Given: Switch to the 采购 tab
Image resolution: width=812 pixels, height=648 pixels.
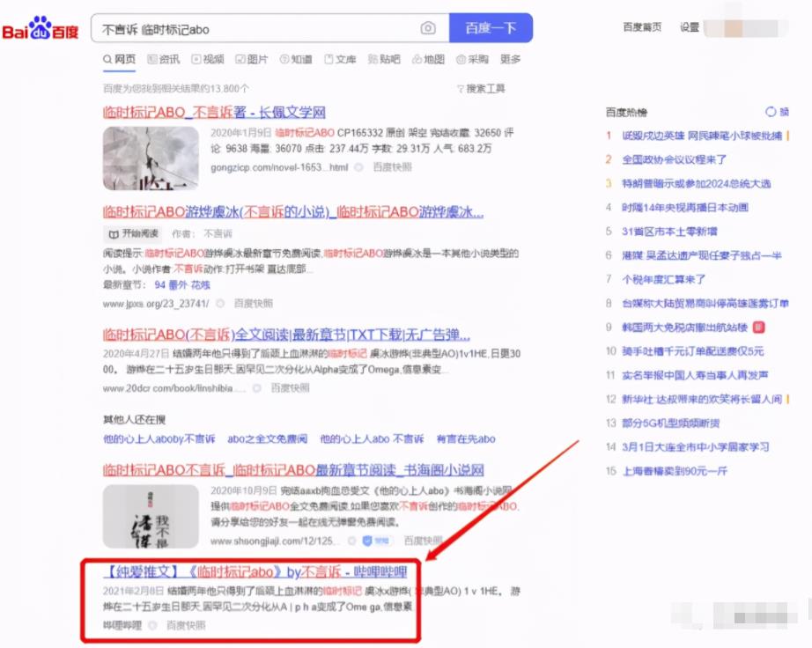Looking at the screenshot, I should 472,59.
